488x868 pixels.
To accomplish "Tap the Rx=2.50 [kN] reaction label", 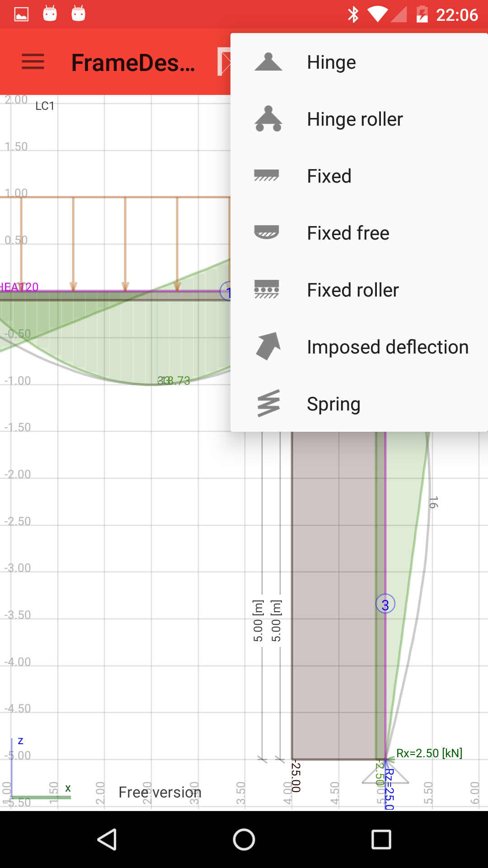I will 429,753.
